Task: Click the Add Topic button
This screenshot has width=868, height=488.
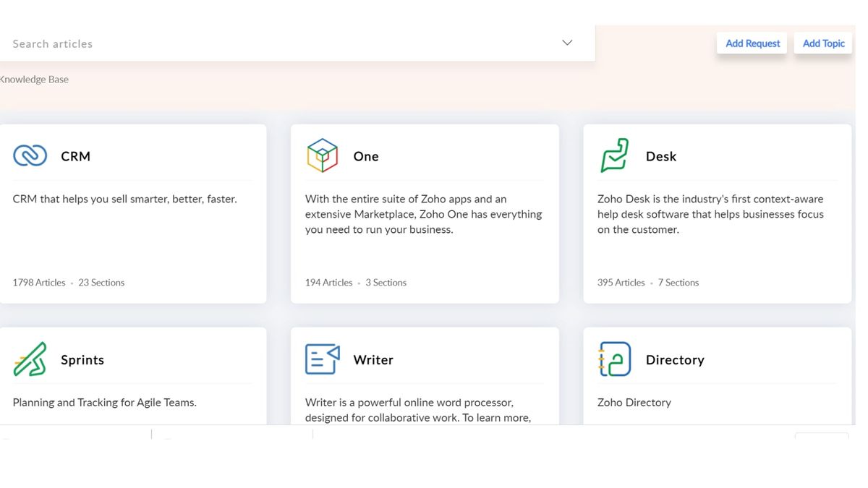Action: (x=822, y=43)
